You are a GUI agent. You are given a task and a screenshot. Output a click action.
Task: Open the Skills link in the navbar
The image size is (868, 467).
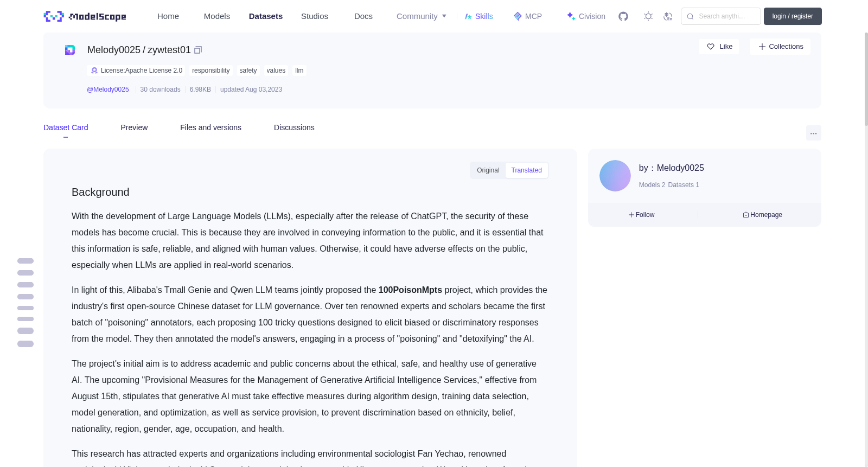[478, 16]
